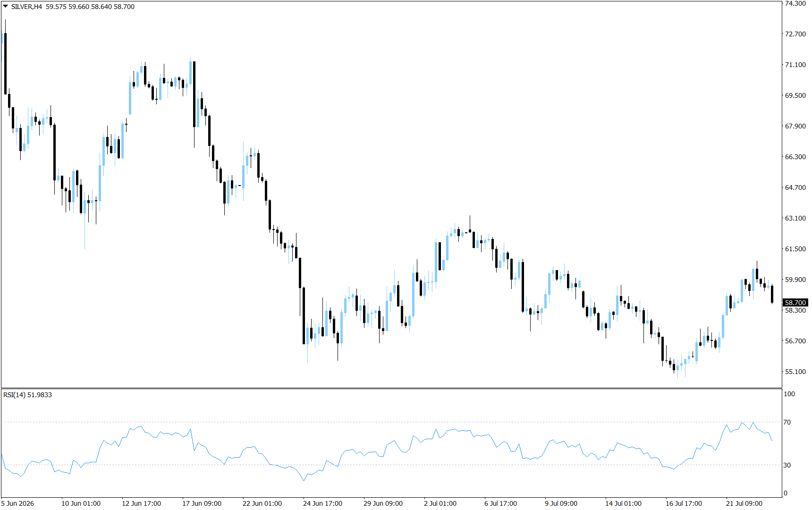Click the 69.500 price axis label
The height and width of the screenshot is (510, 812).
pos(795,95)
